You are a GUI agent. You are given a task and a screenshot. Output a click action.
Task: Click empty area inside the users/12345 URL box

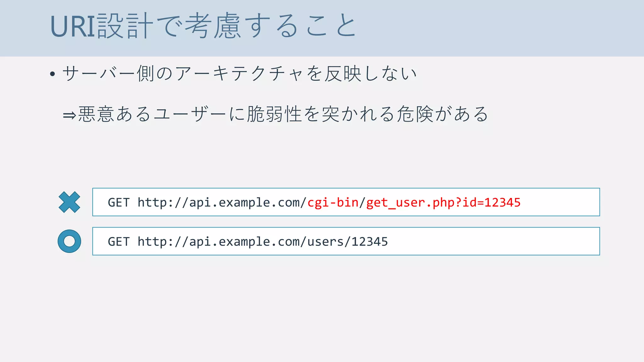pos(494,241)
